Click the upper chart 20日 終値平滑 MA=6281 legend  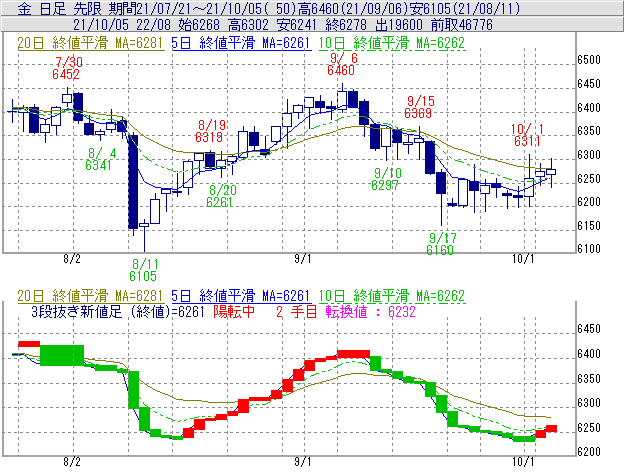(90, 43)
